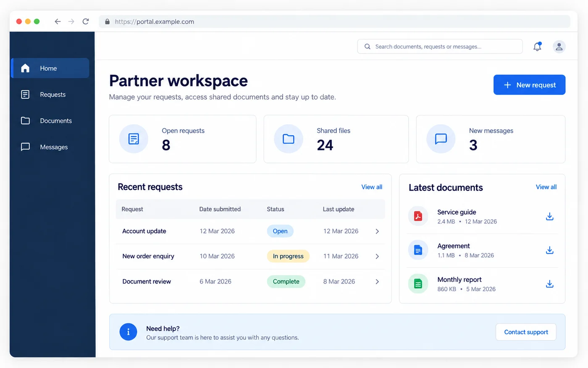The width and height of the screenshot is (588, 368).
Task: Click the blue doc icon for Agreement
Action: coord(418,250)
